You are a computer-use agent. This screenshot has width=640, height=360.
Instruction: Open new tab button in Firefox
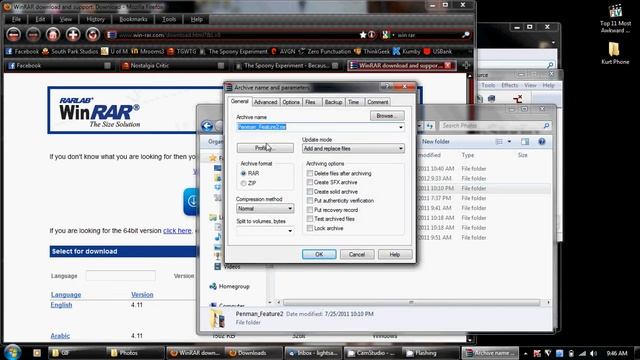(466, 65)
